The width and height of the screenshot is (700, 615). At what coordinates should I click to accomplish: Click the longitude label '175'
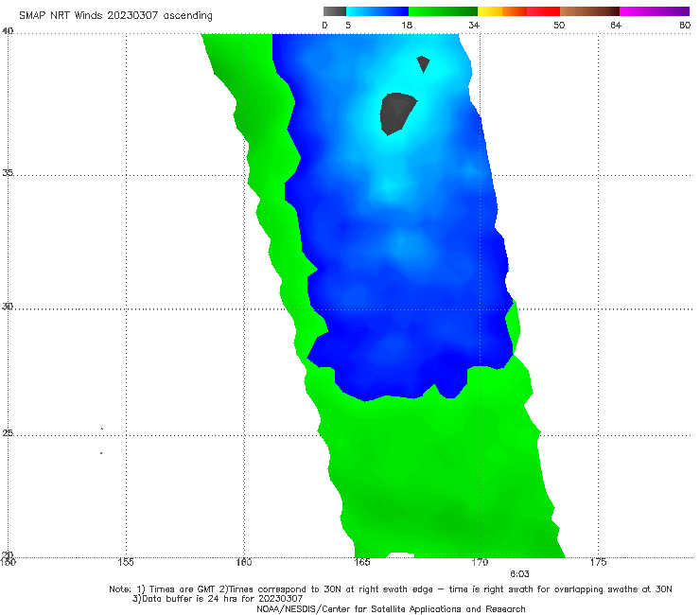click(598, 562)
